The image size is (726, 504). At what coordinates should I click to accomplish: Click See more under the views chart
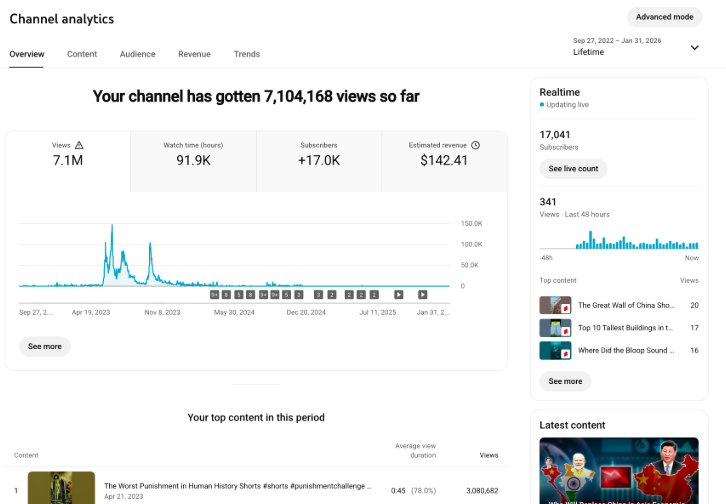coord(45,347)
